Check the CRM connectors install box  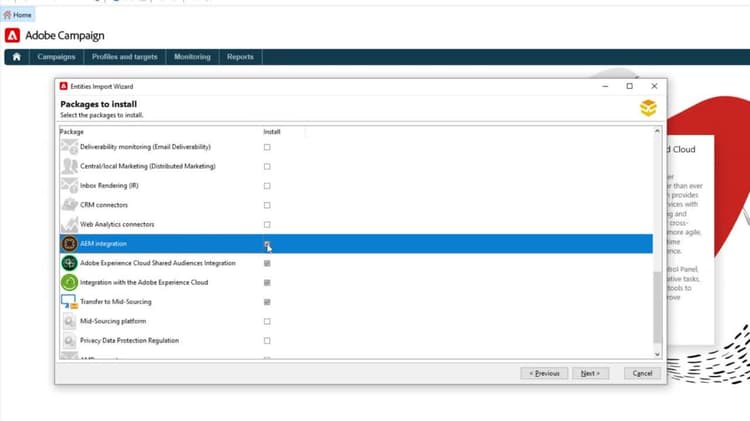pyautogui.click(x=267, y=205)
